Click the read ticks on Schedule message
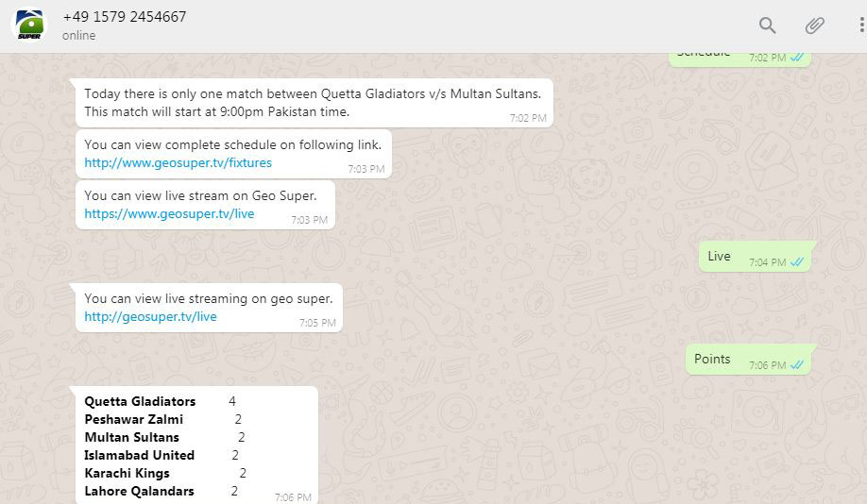The width and height of the screenshot is (867, 504). (797, 58)
